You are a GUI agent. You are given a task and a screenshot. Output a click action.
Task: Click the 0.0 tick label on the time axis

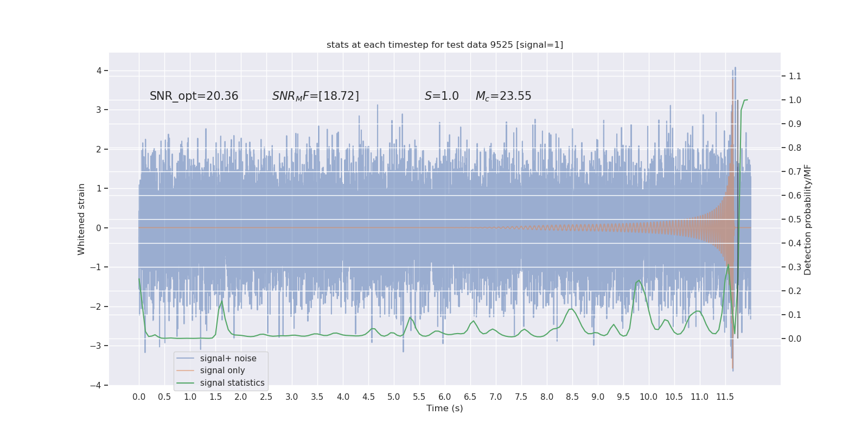click(139, 397)
